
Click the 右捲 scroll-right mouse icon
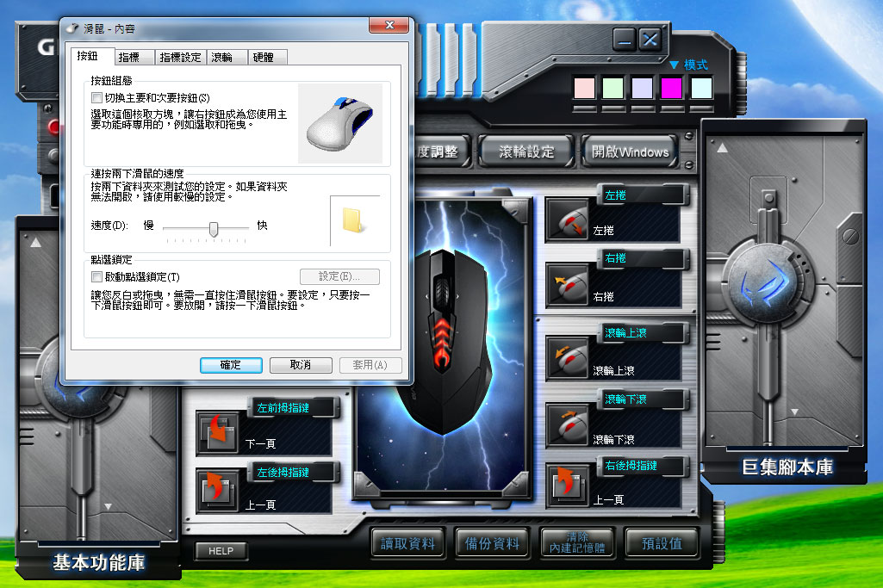[x=569, y=285]
